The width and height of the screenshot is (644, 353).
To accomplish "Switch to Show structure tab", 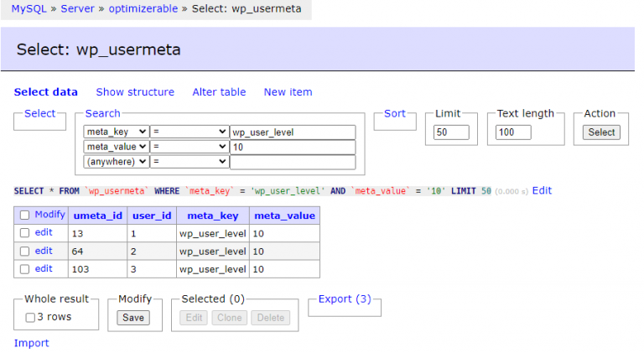I will pos(135,92).
